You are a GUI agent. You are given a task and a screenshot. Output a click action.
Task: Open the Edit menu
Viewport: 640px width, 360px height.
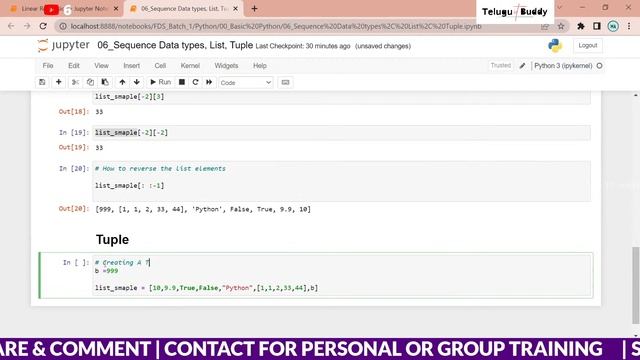tap(74, 66)
